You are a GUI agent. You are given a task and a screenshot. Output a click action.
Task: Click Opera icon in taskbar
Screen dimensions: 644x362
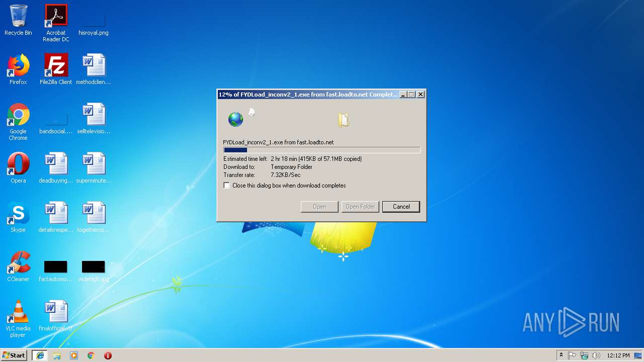tap(108, 355)
